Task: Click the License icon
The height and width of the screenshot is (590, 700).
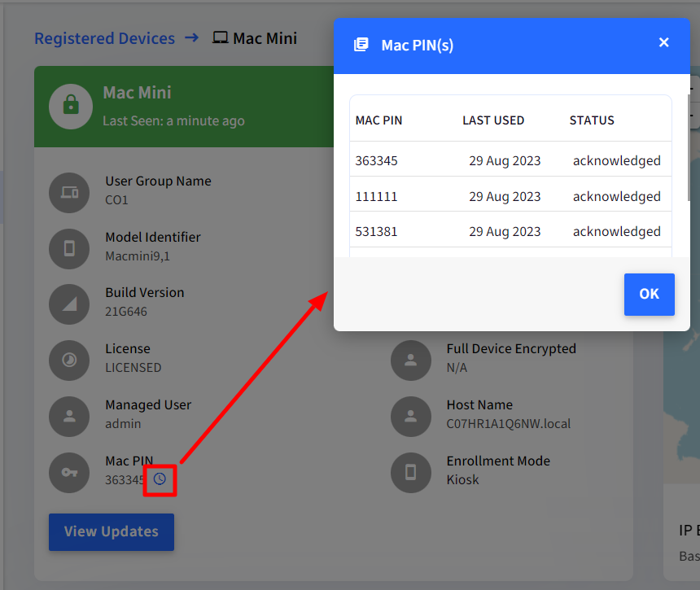Action: 69,361
